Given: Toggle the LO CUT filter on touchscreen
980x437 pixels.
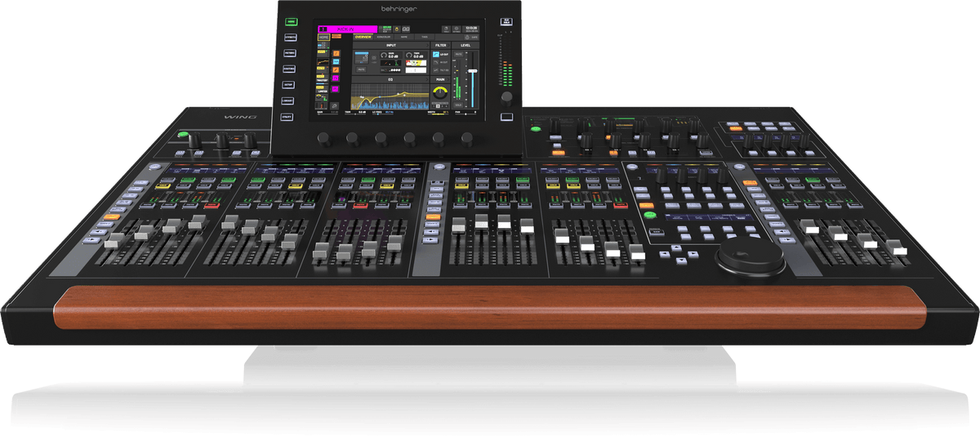Looking at the screenshot, I should pyautogui.click(x=440, y=54).
